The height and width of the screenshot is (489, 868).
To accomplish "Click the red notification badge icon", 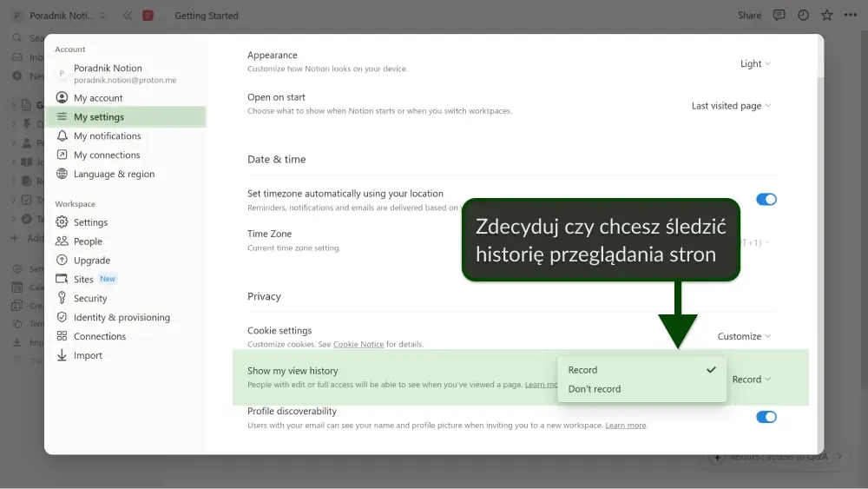I will (148, 16).
